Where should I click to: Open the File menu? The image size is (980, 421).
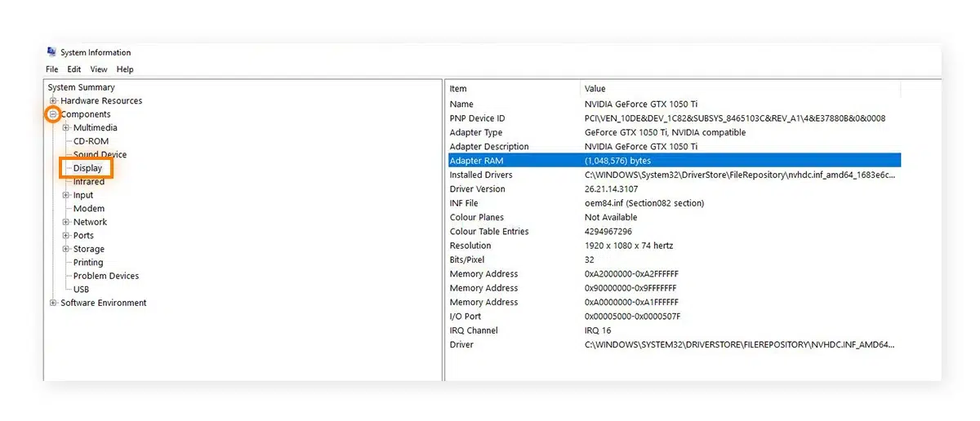pyautogui.click(x=52, y=69)
